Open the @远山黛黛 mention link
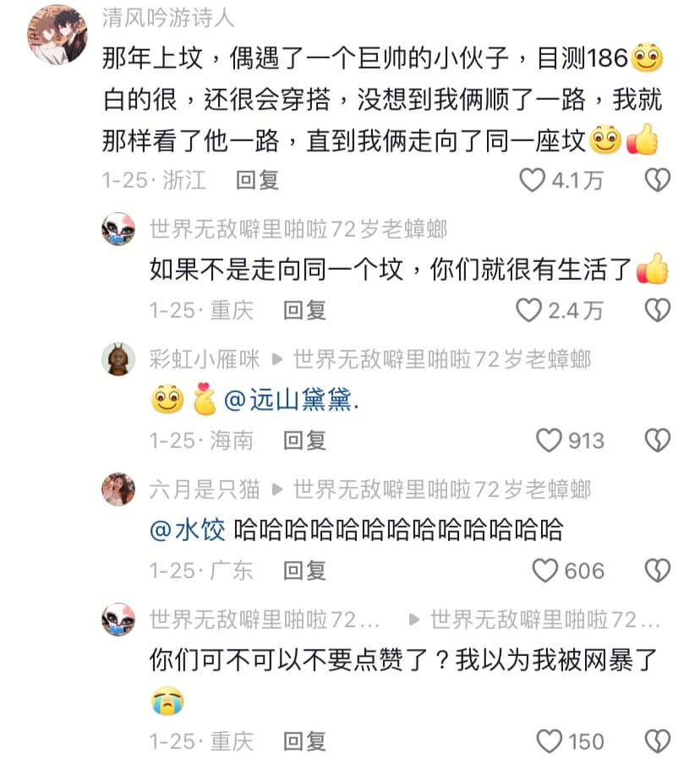Image resolution: width=700 pixels, height=760 pixels. pyautogui.click(x=292, y=401)
